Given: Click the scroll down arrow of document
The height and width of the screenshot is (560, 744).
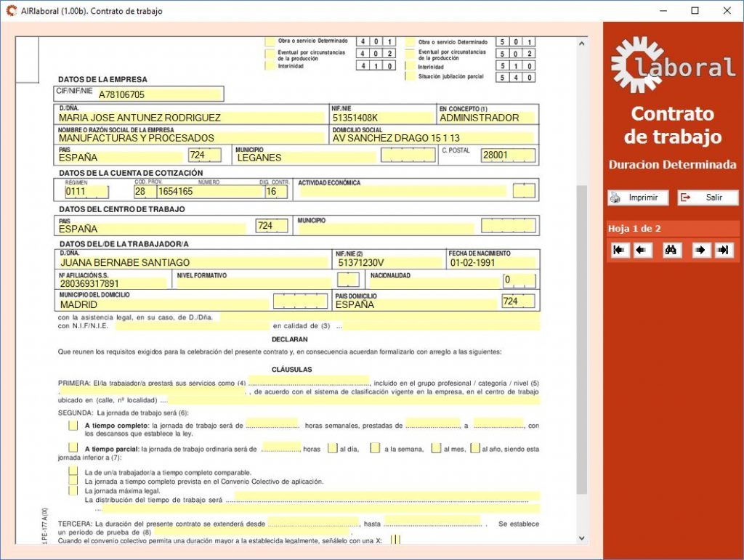Looking at the screenshot, I should [581, 538].
